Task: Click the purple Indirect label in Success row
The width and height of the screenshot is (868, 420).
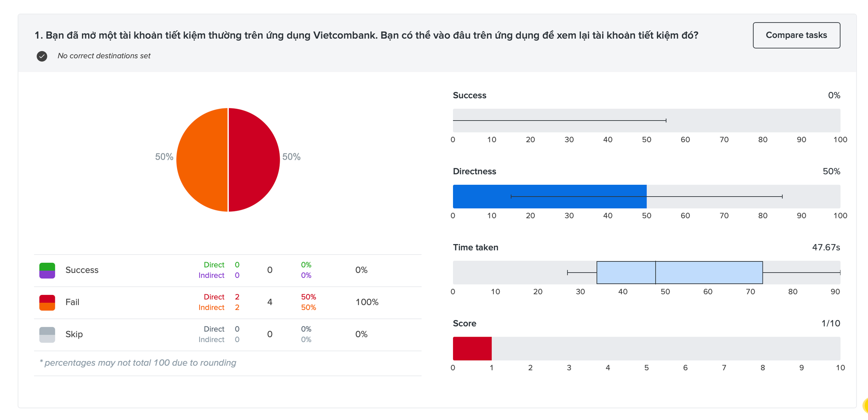Action: tap(211, 275)
